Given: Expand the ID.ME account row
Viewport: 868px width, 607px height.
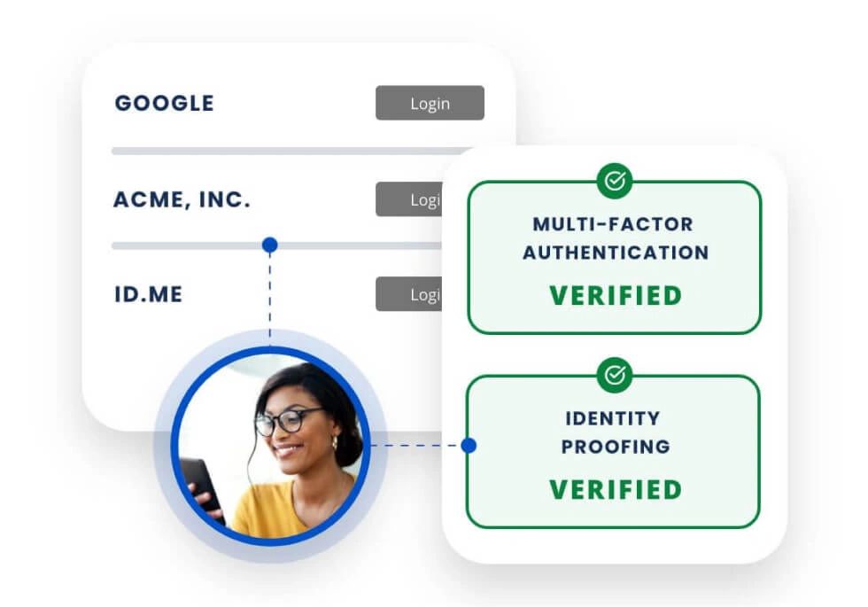Looking at the screenshot, I should pyautogui.click(x=266, y=294).
